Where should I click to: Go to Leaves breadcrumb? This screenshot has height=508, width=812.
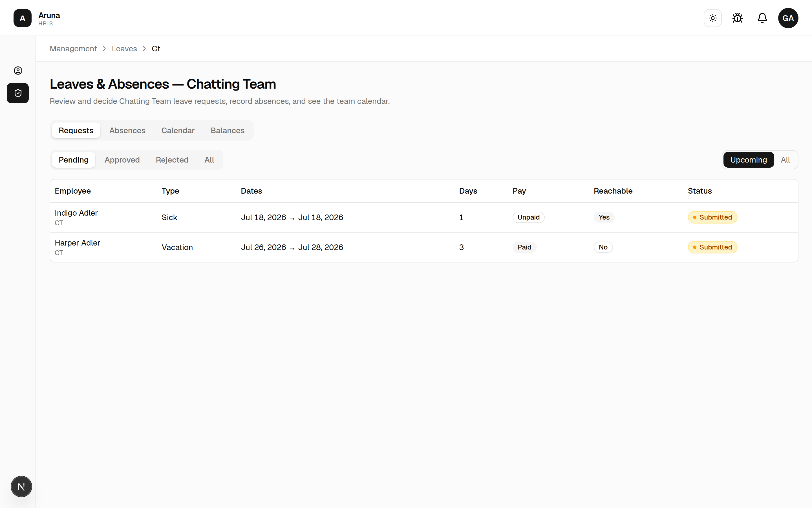tap(124, 49)
